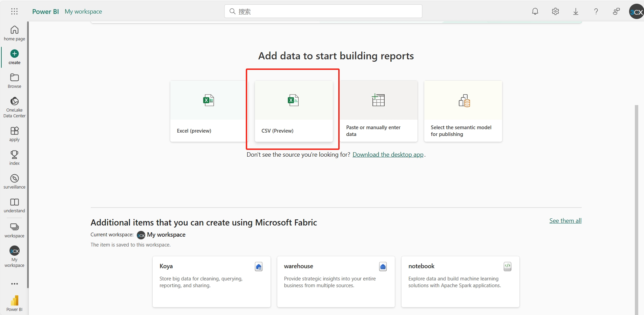Click the Power BI label in the header

(45, 11)
